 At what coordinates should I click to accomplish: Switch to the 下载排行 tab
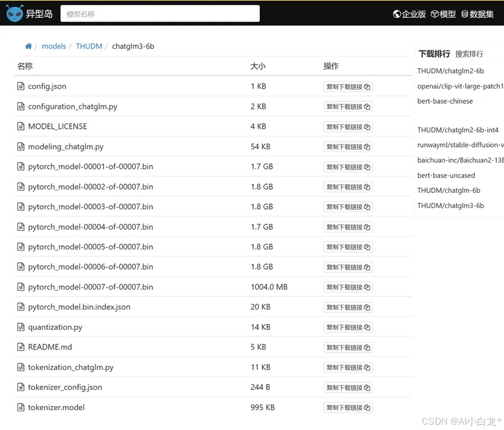(x=434, y=54)
